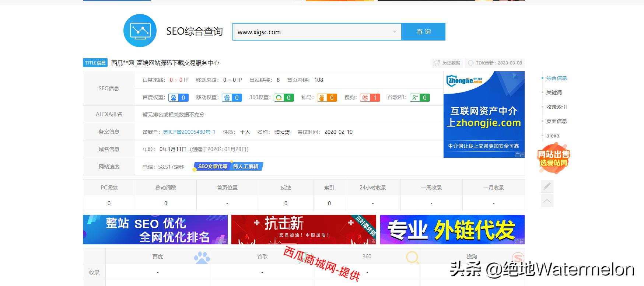Click the 一月收录 column header
This screenshot has width=644, height=286.
[x=494, y=188]
